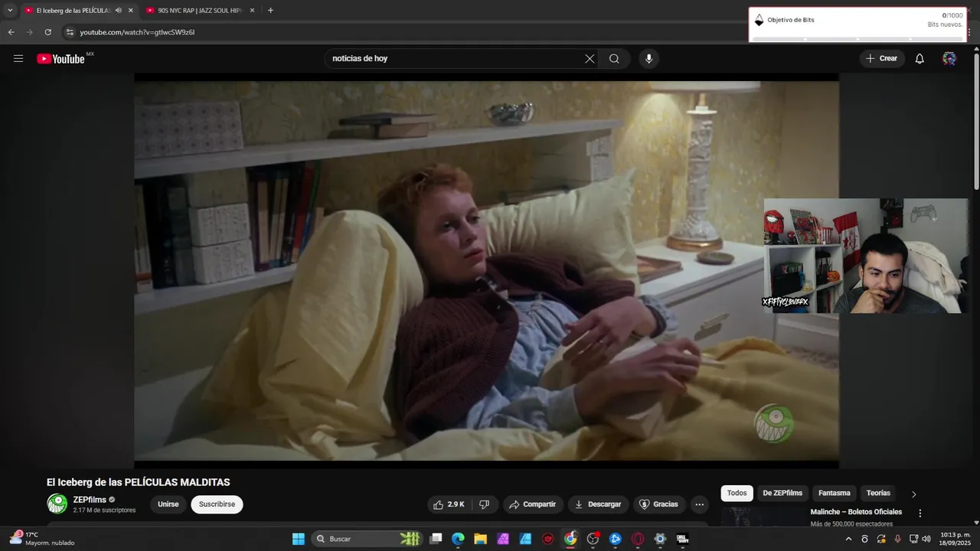
Task: Clear the search text with X icon
Action: click(590, 59)
